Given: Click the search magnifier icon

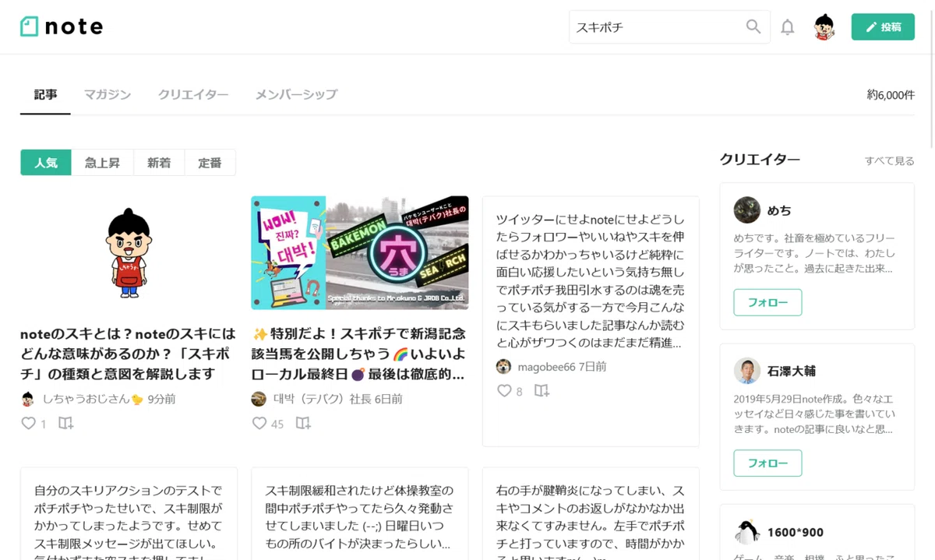Looking at the screenshot, I should pos(753,26).
